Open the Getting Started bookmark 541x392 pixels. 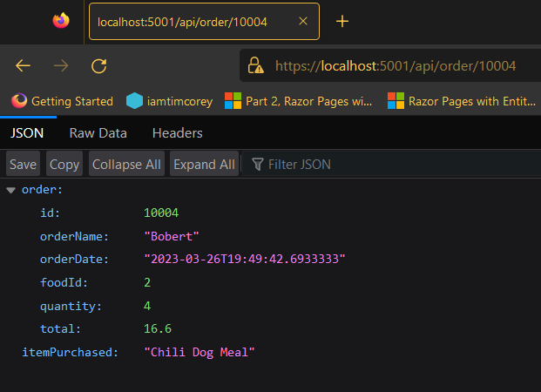pos(62,101)
